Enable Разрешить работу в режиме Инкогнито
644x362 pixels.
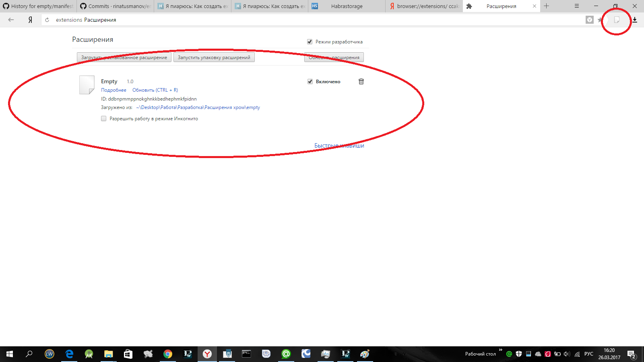pyautogui.click(x=103, y=118)
